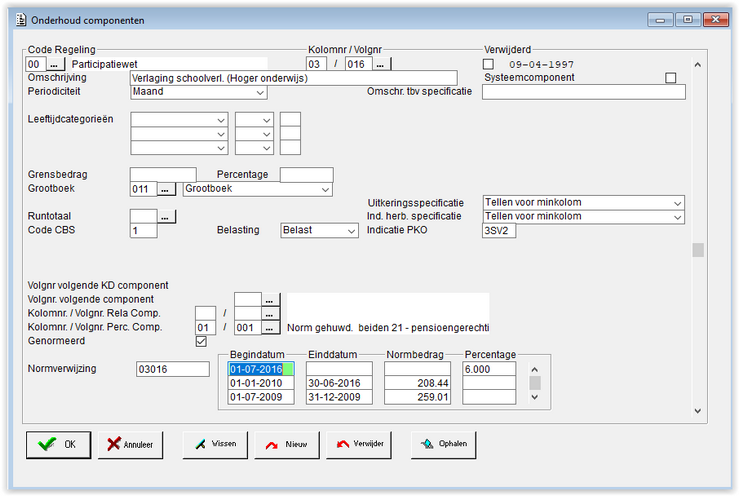Select Begindatum cell 01-07-2009
The width and height of the screenshot is (739, 496).
tap(261, 397)
